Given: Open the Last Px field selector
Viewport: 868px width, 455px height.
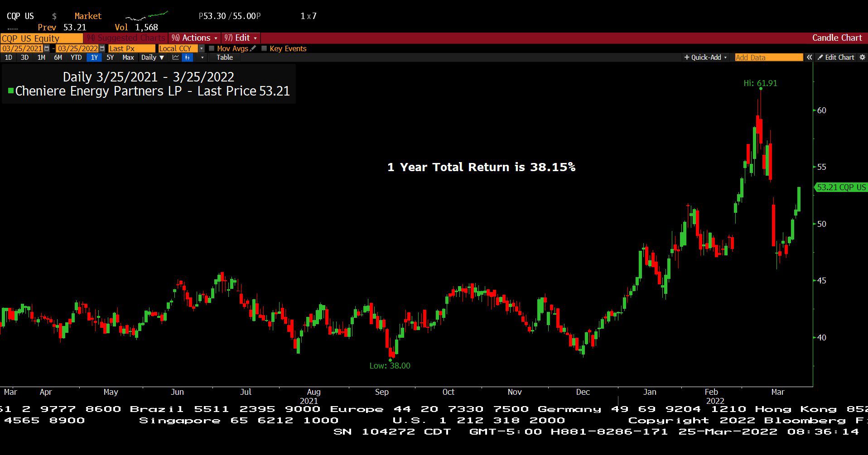Looking at the screenshot, I should tap(131, 48).
